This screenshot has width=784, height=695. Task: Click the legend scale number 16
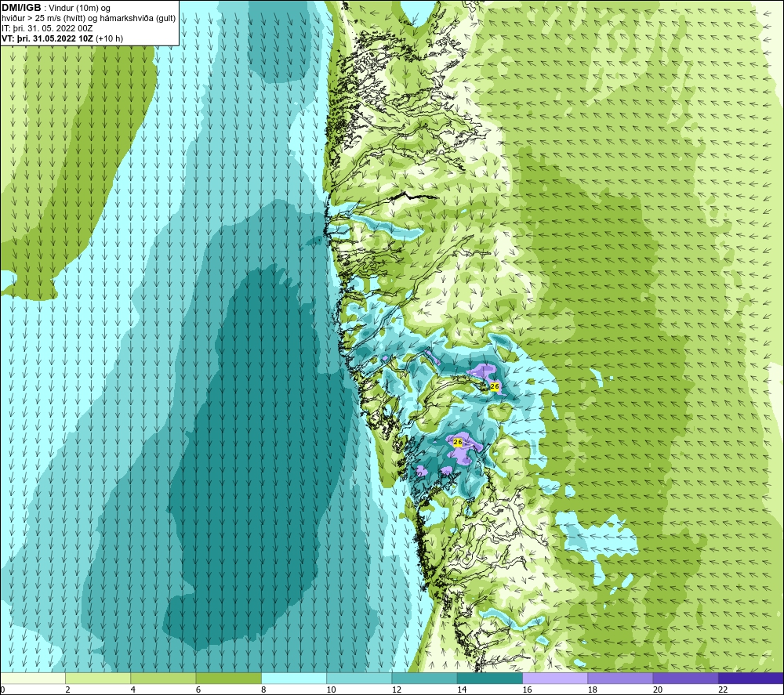(527, 690)
